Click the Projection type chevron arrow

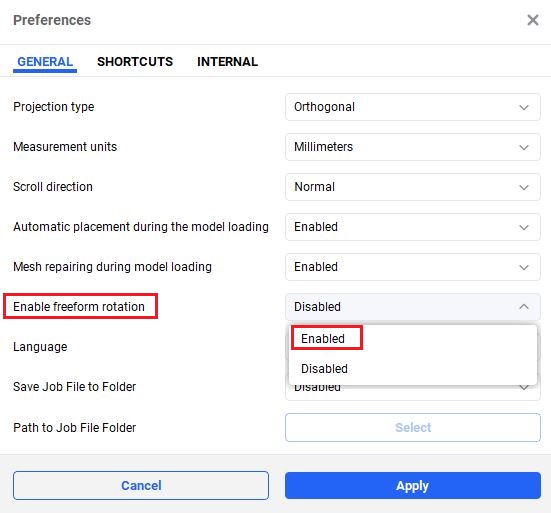point(524,108)
